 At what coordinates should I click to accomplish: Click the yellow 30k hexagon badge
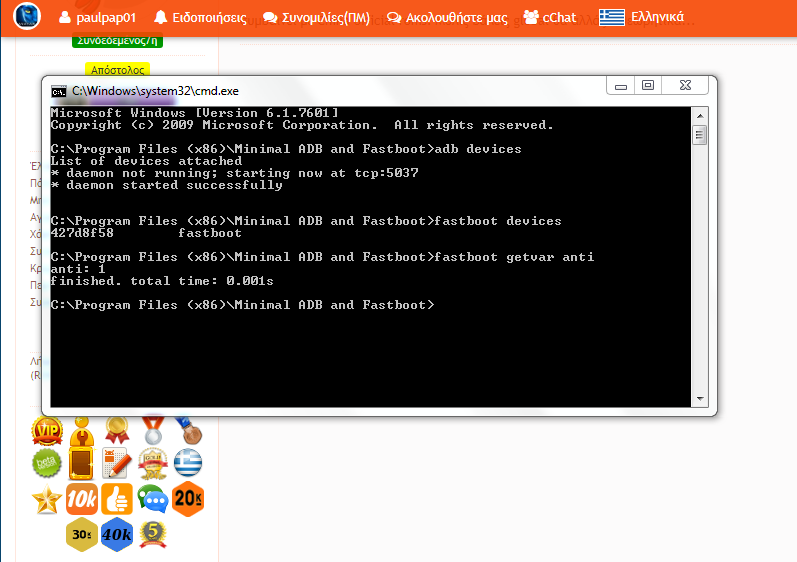point(82,535)
